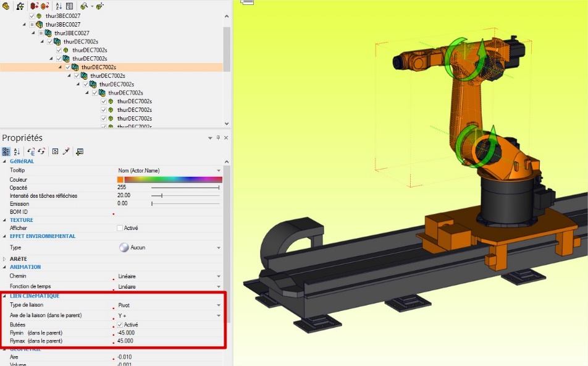Click yellow assembly icon beside thur3BEC0027
This screenshot has width=588, height=366.
point(40,24)
